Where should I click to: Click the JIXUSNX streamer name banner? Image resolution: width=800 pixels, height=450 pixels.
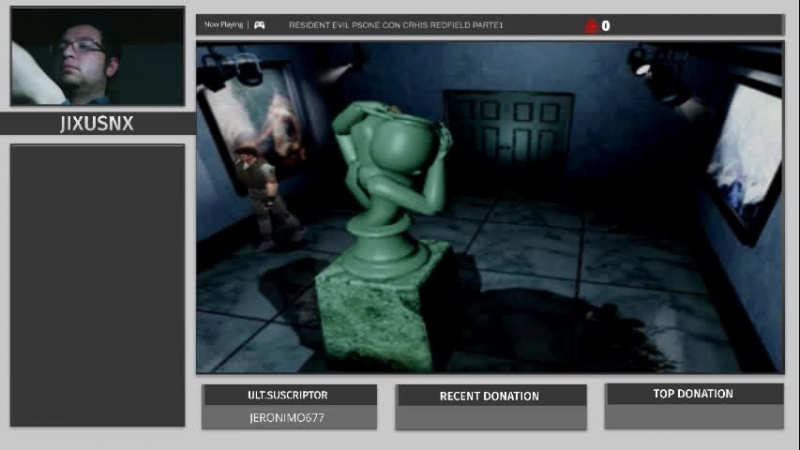click(97, 123)
